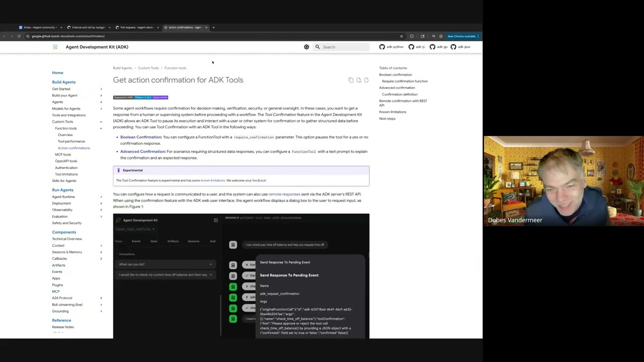The width and height of the screenshot is (644, 362).
Task: Click Custom Tools breadcrumb
Action: [x=148, y=68]
